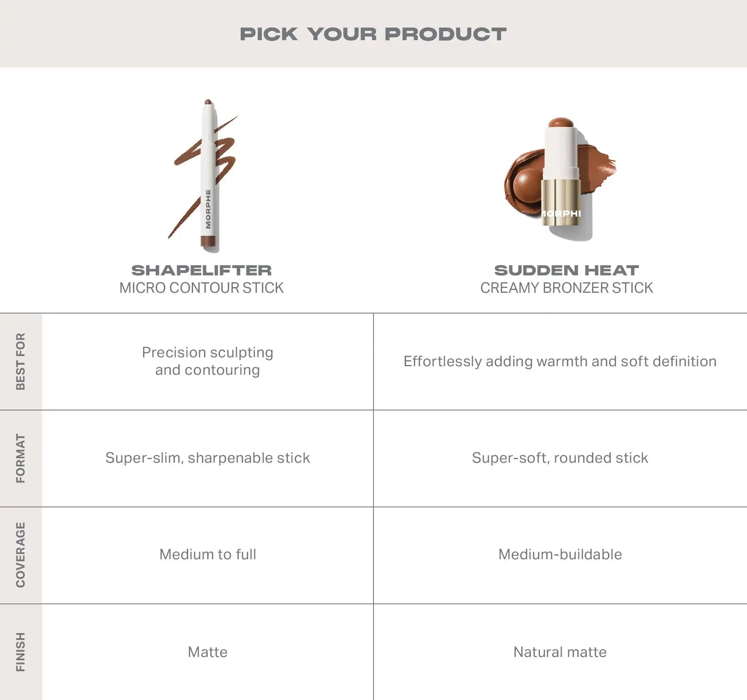Screen dimensions: 747x700
Task: Select the BEST FOR row label
Action: [x=21, y=361]
